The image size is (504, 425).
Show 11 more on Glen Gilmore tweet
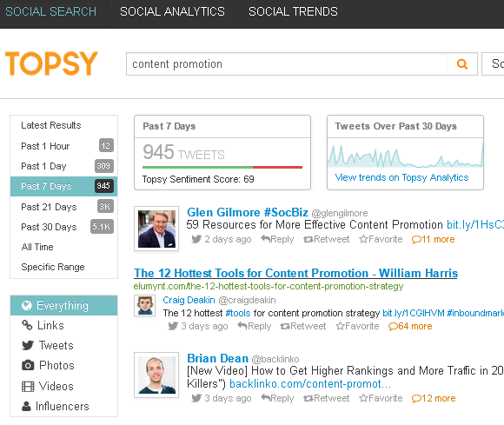434,239
